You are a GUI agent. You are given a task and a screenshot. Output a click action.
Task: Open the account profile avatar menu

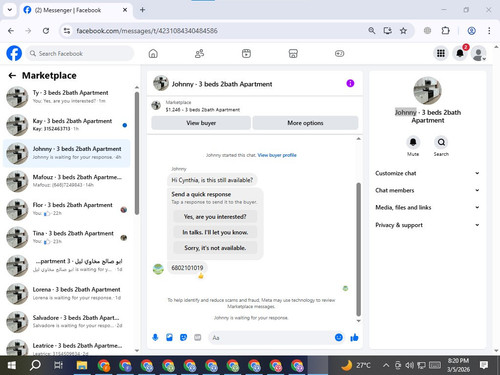(478, 53)
